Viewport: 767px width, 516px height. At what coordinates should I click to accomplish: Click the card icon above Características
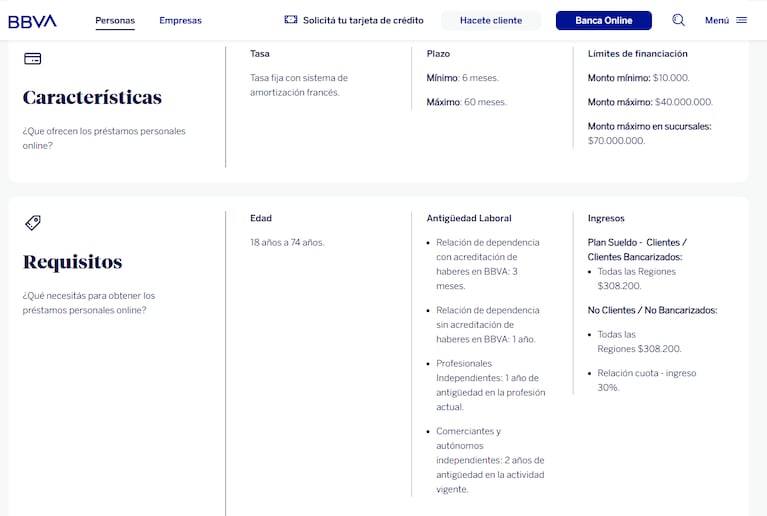coord(32,59)
